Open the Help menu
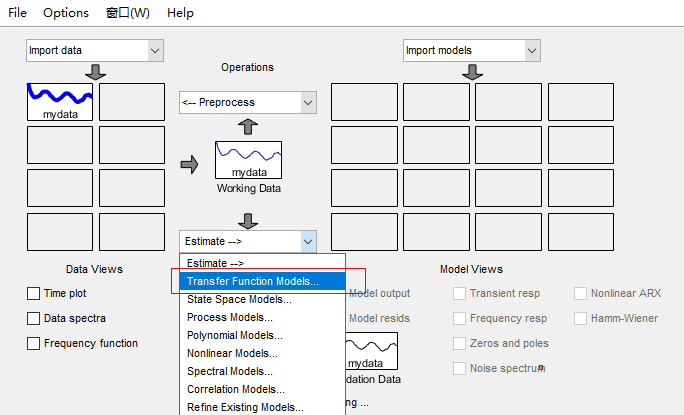Screen dimensions: 684x415 tap(181, 13)
